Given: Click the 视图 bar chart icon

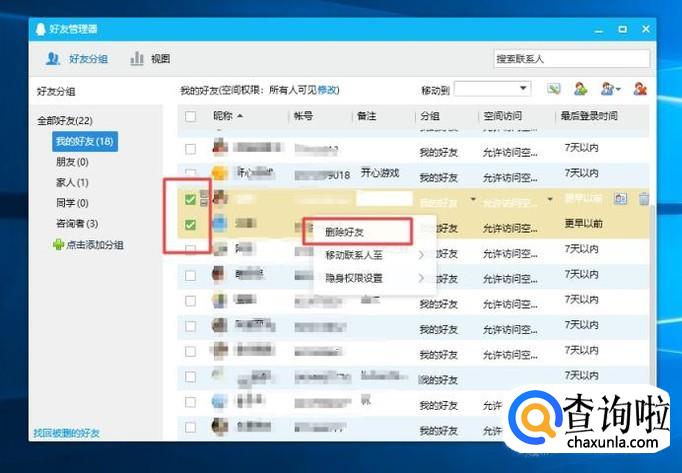Looking at the screenshot, I should [138, 59].
